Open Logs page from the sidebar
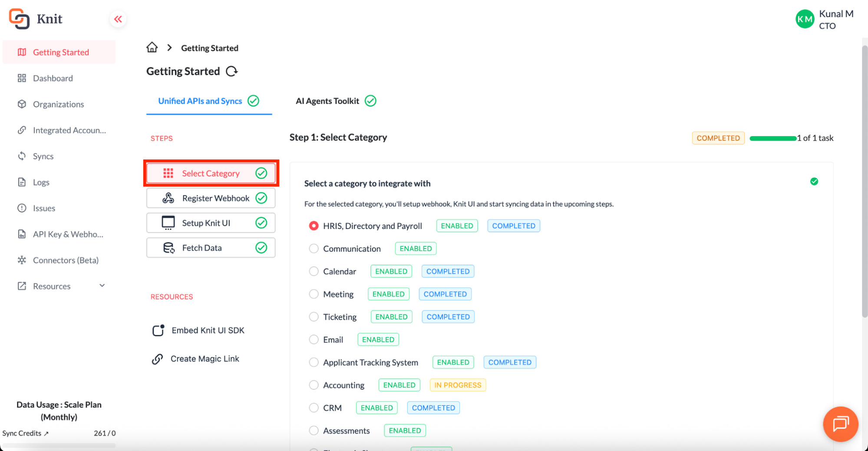 click(x=59, y=182)
